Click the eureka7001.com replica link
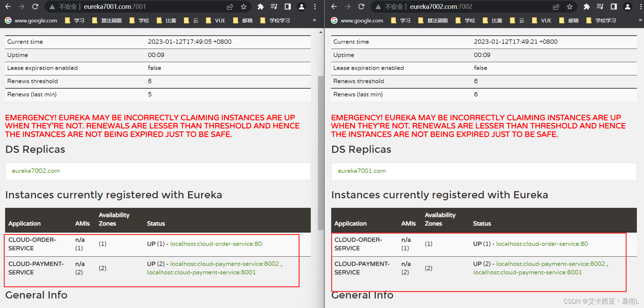The image size is (644, 308). click(x=362, y=171)
